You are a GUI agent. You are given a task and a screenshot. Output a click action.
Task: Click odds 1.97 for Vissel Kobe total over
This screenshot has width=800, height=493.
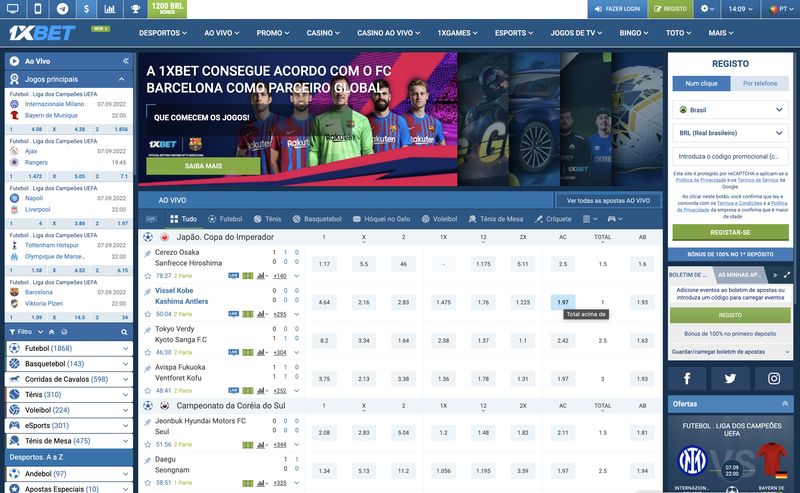pyautogui.click(x=563, y=302)
